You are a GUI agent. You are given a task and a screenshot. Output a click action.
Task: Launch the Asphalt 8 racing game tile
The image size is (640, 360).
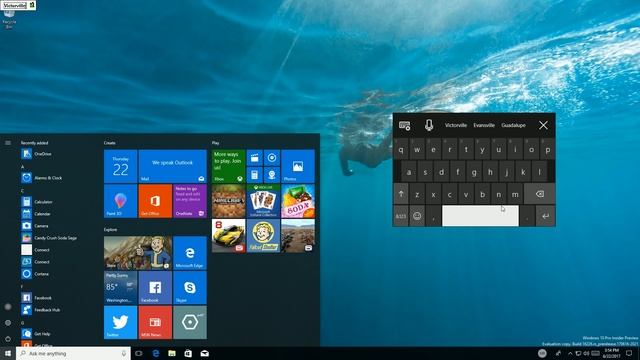point(229,236)
